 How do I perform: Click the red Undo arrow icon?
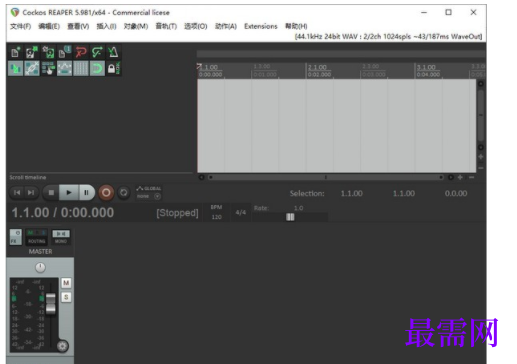(81, 52)
